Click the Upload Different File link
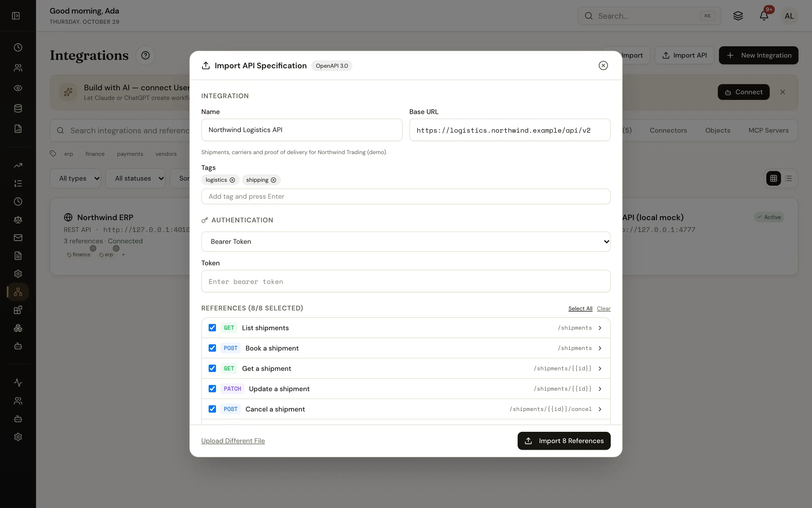Screen dimensions: 812x508 (233, 441)
